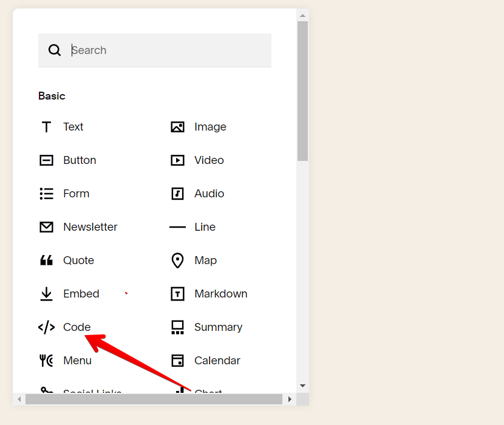504x425 pixels.
Task: Select the Markdown block icon
Action: (177, 294)
